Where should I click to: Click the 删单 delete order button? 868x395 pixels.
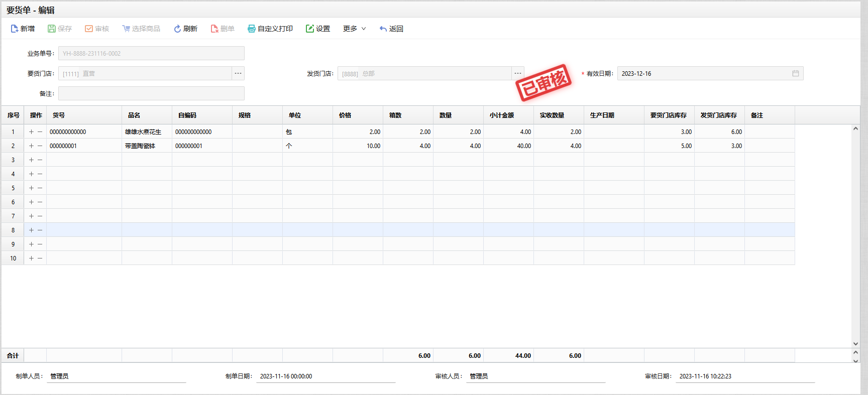tap(223, 29)
